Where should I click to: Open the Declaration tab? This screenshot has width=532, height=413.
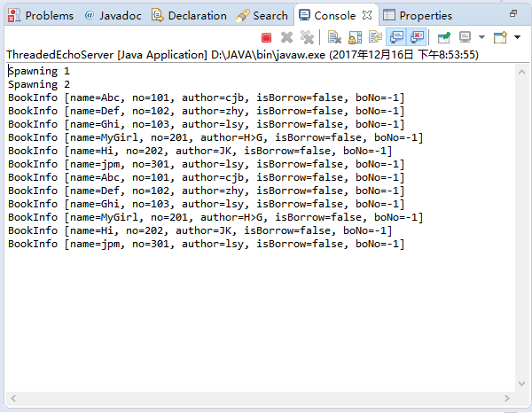click(x=189, y=16)
